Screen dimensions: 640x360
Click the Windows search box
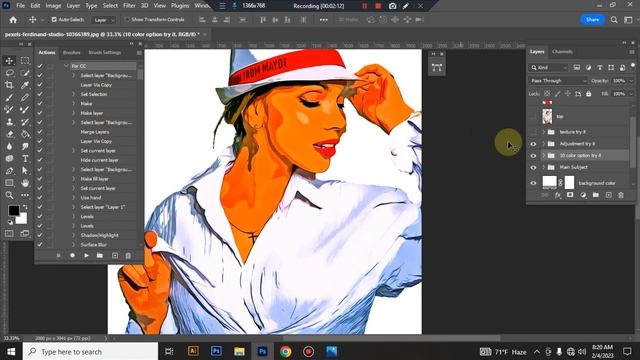[90, 352]
